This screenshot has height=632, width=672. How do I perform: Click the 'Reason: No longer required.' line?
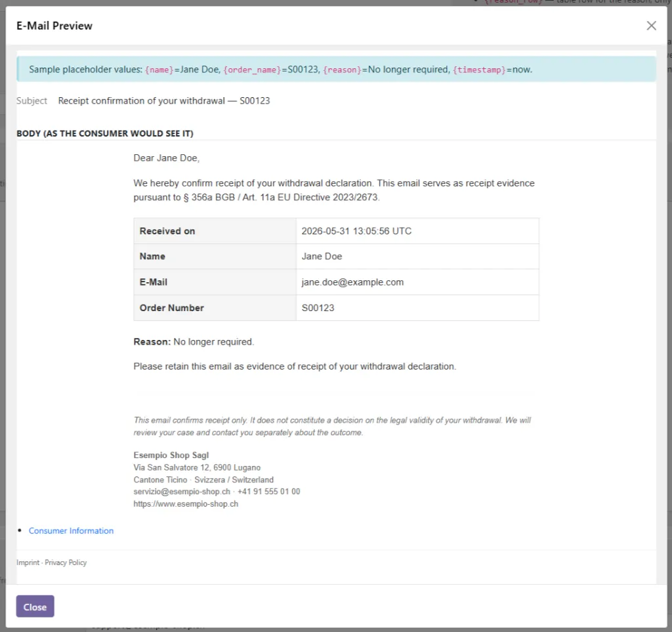(x=194, y=341)
